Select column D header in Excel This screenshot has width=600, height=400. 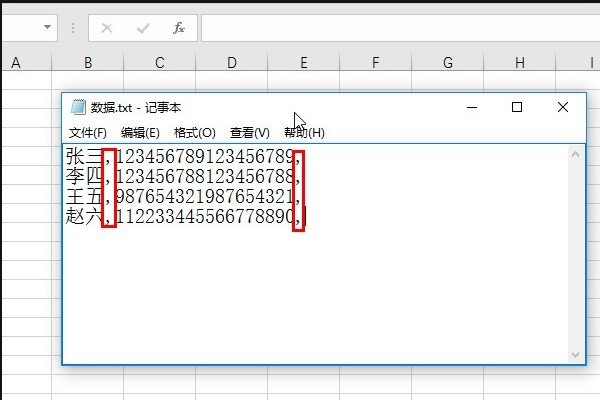click(x=232, y=62)
